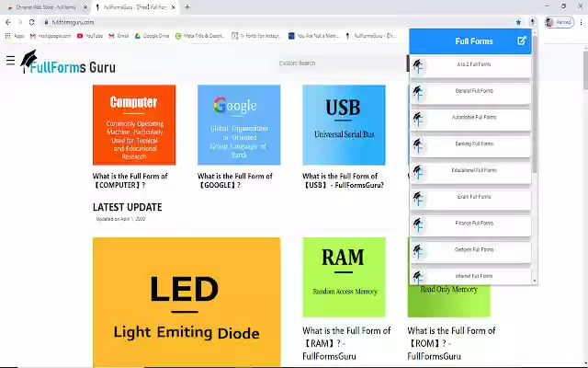Viewport: 588px width, 368px height.
Task: Open the LED Light Emitting Diode thumbnail
Action: pos(187,302)
